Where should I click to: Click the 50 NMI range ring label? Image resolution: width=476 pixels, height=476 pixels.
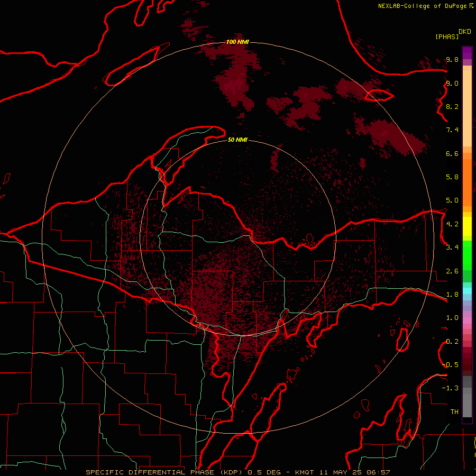(237, 140)
